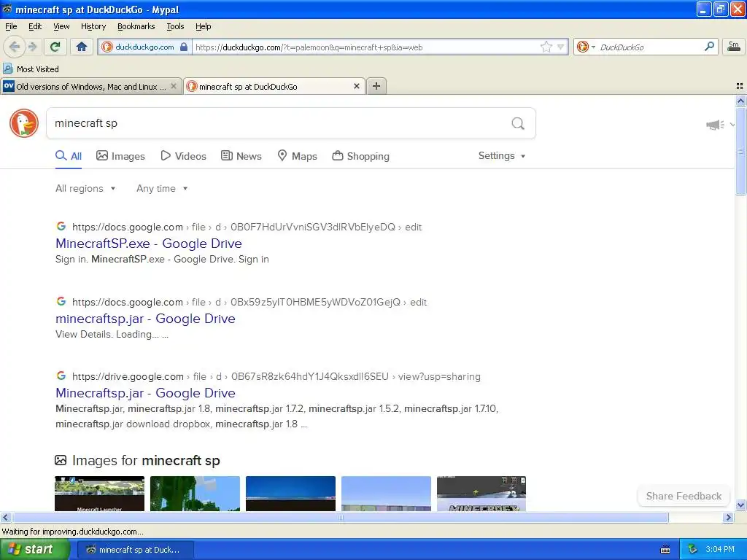Click the Share Feedback button
The height and width of the screenshot is (560, 747).
pyautogui.click(x=684, y=496)
